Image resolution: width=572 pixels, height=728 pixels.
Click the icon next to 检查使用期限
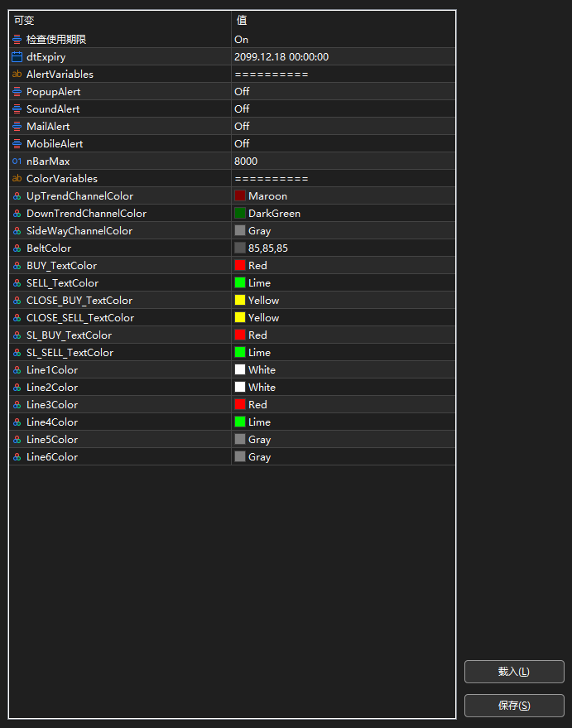tap(17, 40)
